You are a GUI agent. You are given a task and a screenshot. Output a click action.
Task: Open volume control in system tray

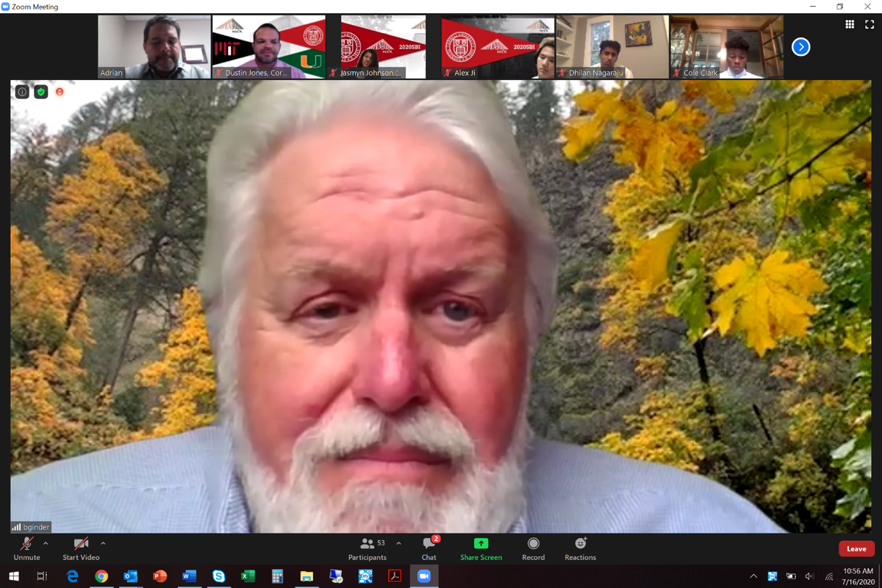tap(810, 577)
